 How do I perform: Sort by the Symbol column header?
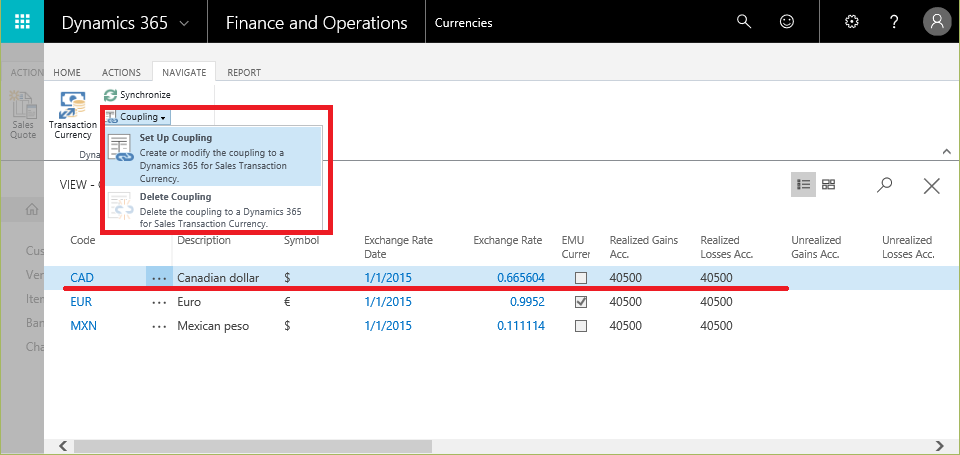coord(301,240)
